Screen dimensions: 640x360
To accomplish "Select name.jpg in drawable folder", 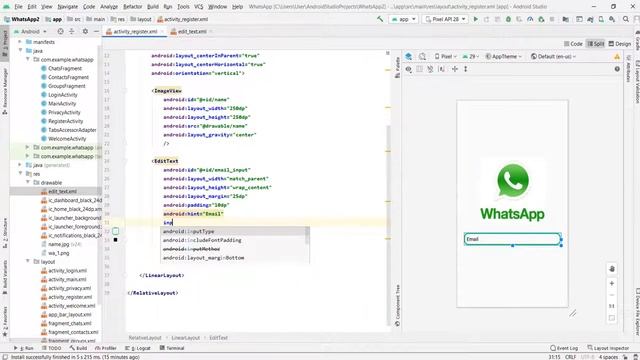I will pyautogui.click(x=59, y=244).
